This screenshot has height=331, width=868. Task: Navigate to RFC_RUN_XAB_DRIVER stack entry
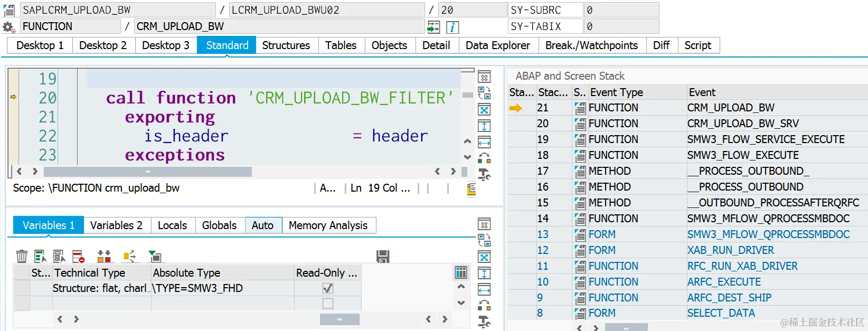(x=742, y=266)
